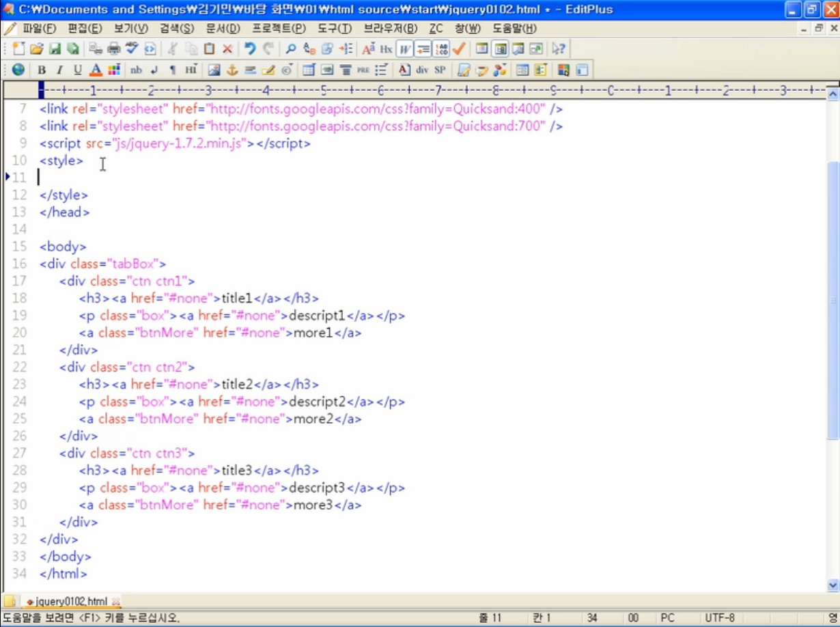This screenshot has width=840, height=627.
Task: Open font dropdown on Aa icon
Action: [x=369, y=48]
